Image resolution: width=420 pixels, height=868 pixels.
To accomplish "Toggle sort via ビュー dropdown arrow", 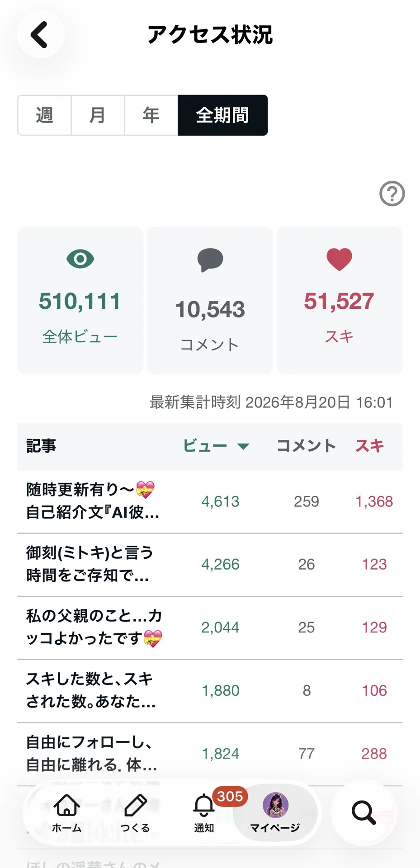I will pos(243,447).
